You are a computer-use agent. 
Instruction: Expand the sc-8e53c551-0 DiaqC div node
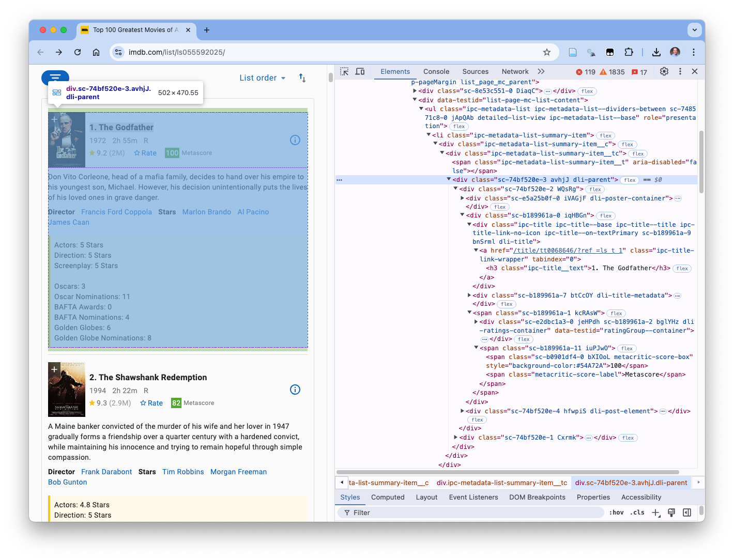(415, 91)
